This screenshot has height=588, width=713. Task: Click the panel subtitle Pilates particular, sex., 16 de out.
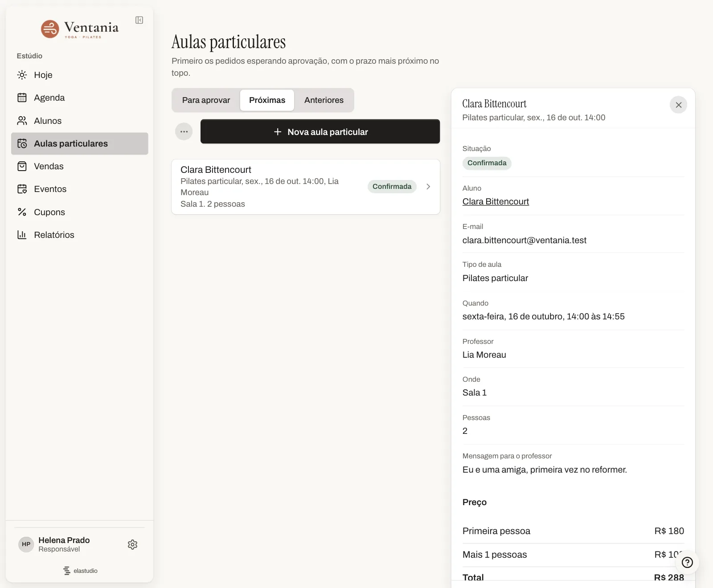[533, 118]
